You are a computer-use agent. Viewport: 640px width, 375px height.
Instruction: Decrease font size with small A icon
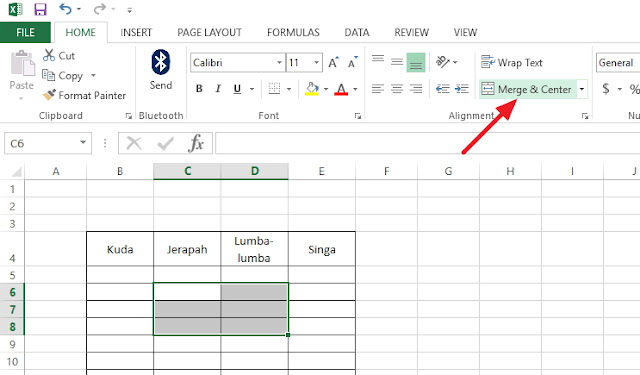(352, 62)
